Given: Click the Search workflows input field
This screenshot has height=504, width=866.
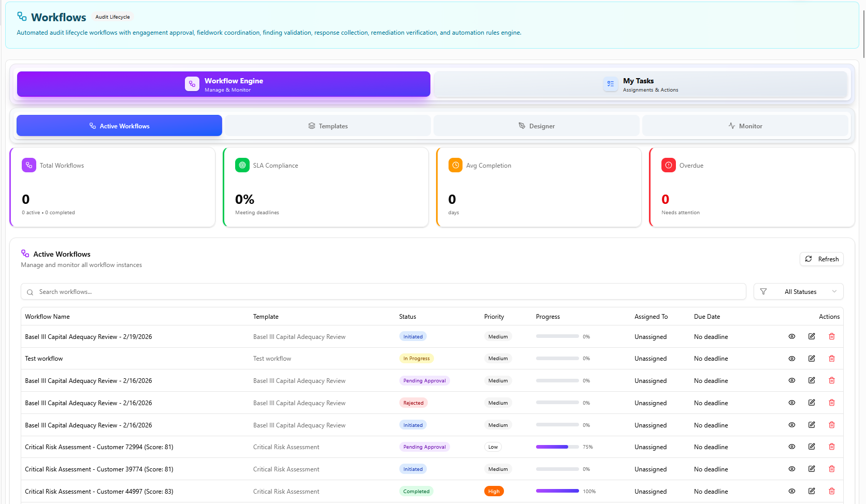Looking at the screenshot, I should pyautogui.click(x=383, y=292).
